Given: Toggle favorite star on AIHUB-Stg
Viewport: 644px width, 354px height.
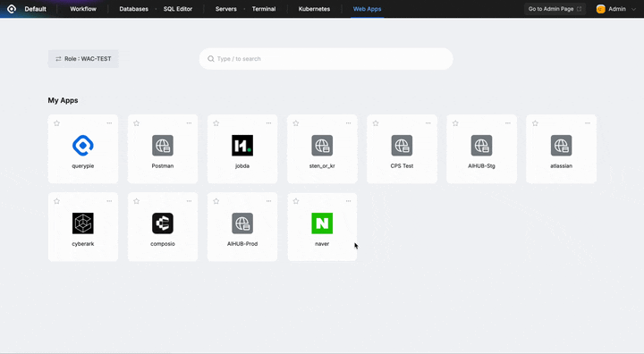Looking at the screenshot, I should pyautogui.click(x=455, y=123).
